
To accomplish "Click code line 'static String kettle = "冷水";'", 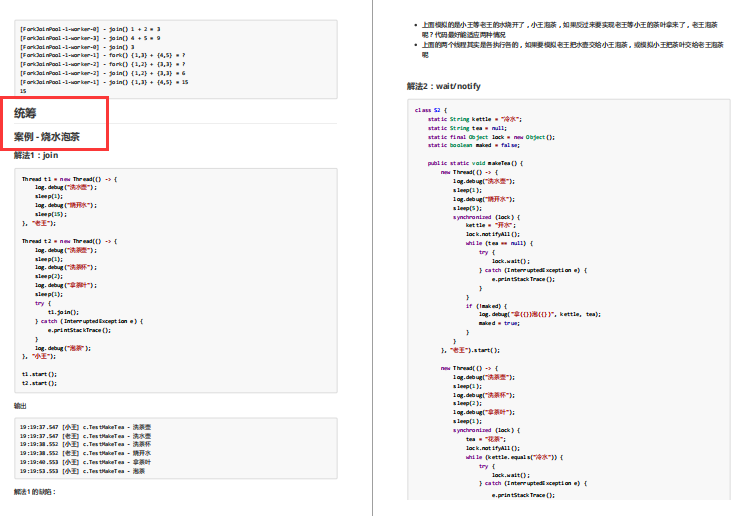I will tap(475, 119).
